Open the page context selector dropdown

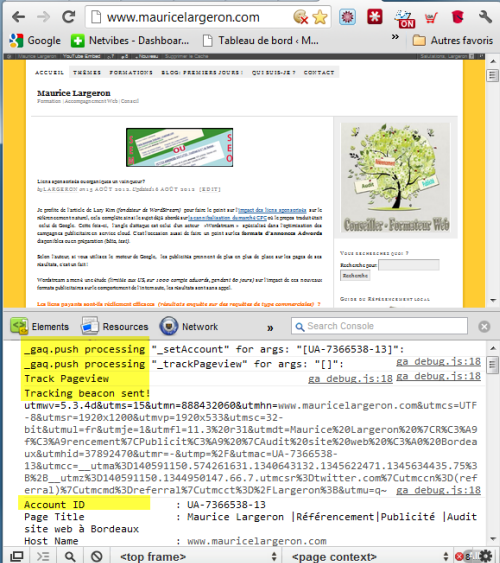coord(368,557)
